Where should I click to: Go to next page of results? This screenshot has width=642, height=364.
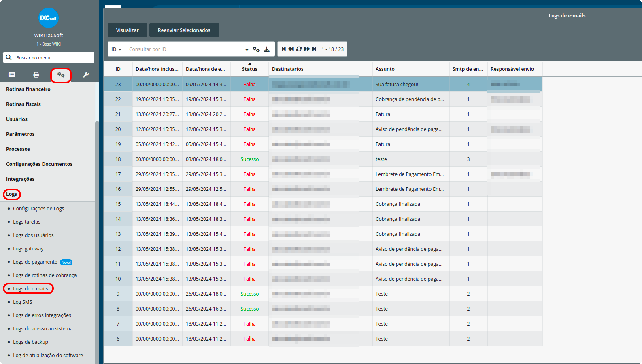[307, 49]
